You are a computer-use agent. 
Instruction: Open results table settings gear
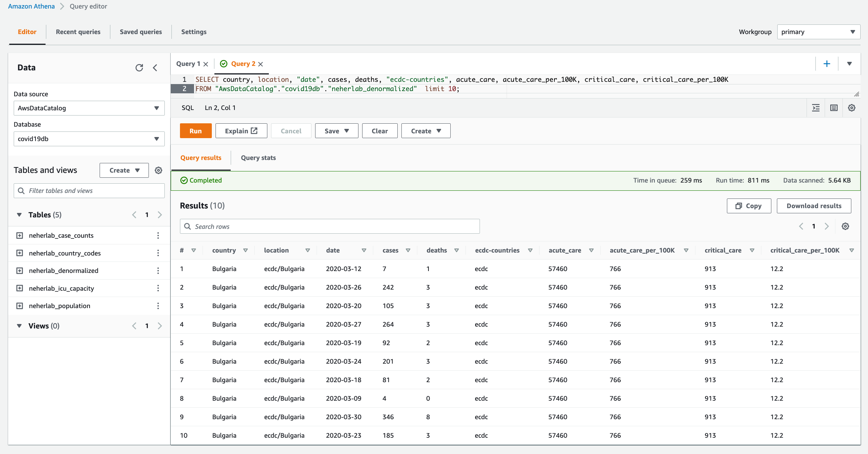pyautogui.click(x=845, y=226)
